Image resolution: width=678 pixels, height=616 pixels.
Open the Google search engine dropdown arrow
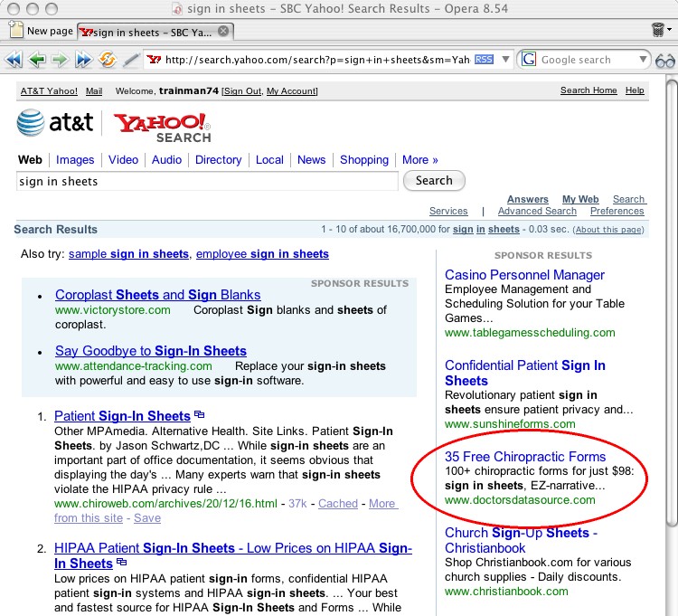point(643,60)
